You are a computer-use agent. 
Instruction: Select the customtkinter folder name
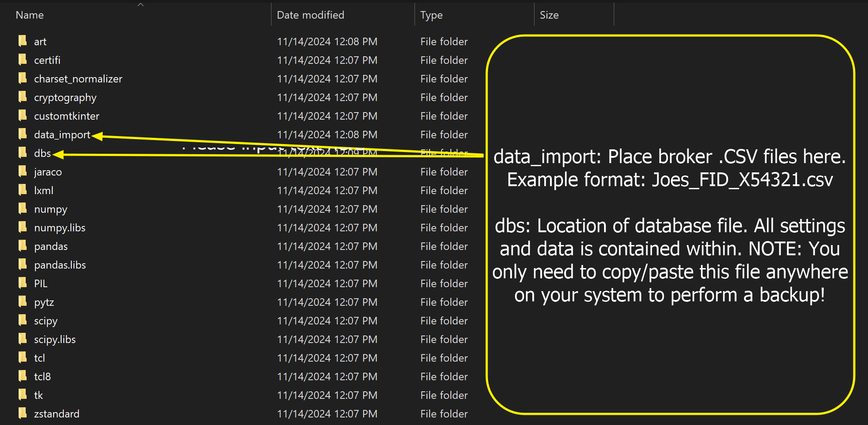(66, 116)
